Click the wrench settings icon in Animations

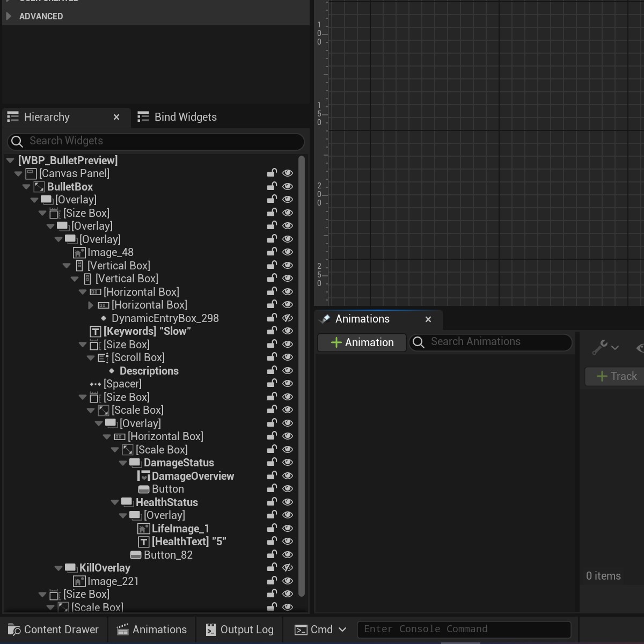(x=600, y=348)
